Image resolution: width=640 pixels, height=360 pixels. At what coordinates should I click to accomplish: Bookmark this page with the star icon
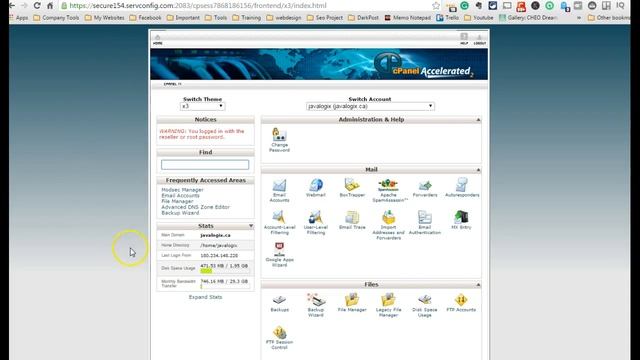coord(436,6)
